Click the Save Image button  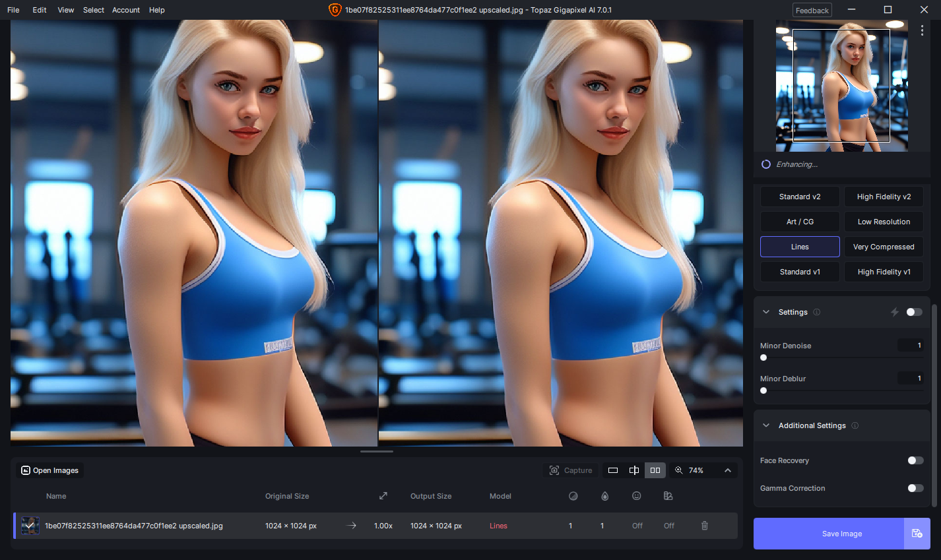coord(829,534)
